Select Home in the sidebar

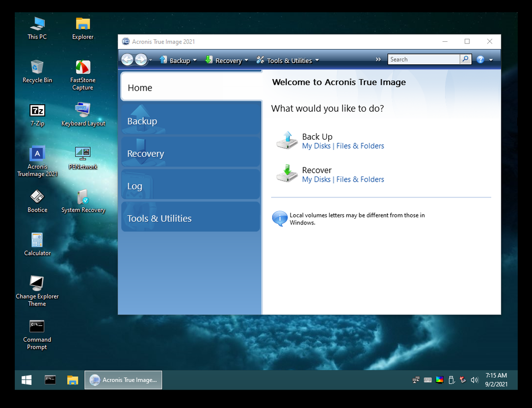[x=192, y=87]
